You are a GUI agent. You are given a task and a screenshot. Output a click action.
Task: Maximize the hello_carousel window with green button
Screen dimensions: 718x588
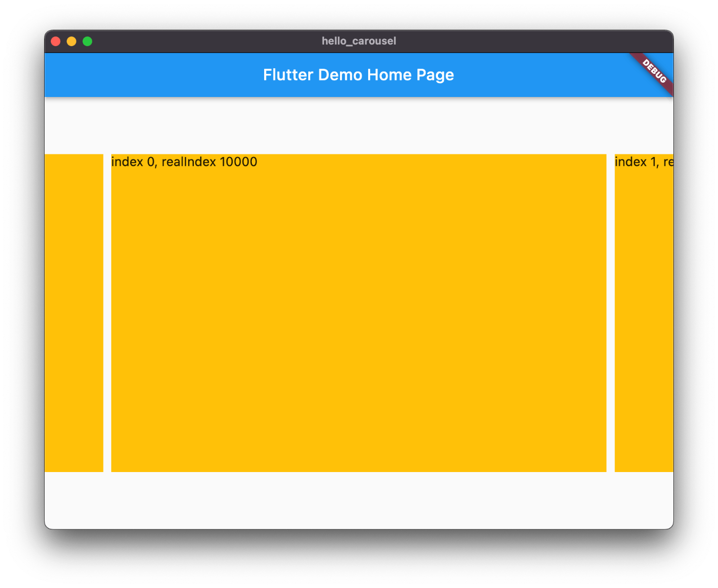[88, 42]
